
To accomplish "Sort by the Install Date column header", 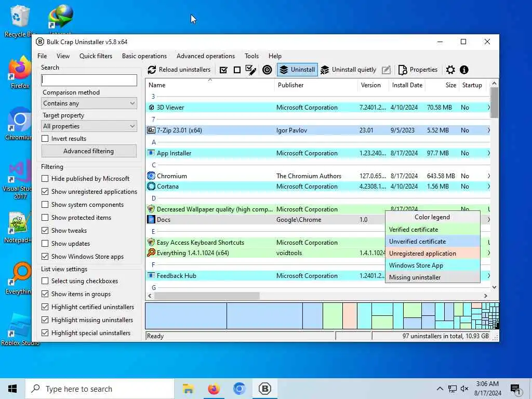I will [407, 85].
